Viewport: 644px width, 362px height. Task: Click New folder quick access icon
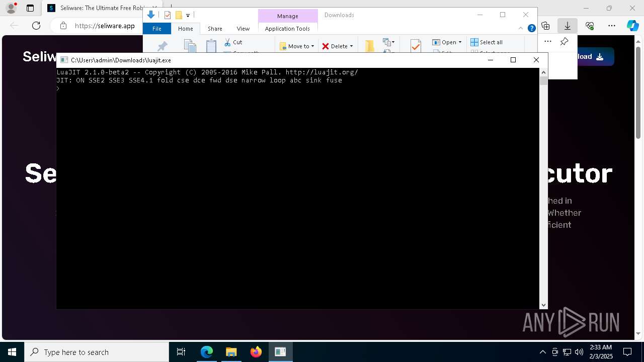click(178, 15)
